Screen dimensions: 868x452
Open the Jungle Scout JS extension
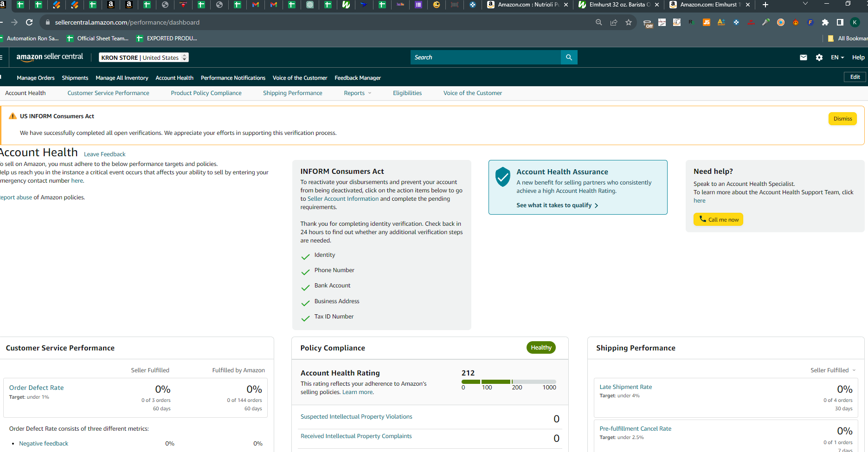707,22
